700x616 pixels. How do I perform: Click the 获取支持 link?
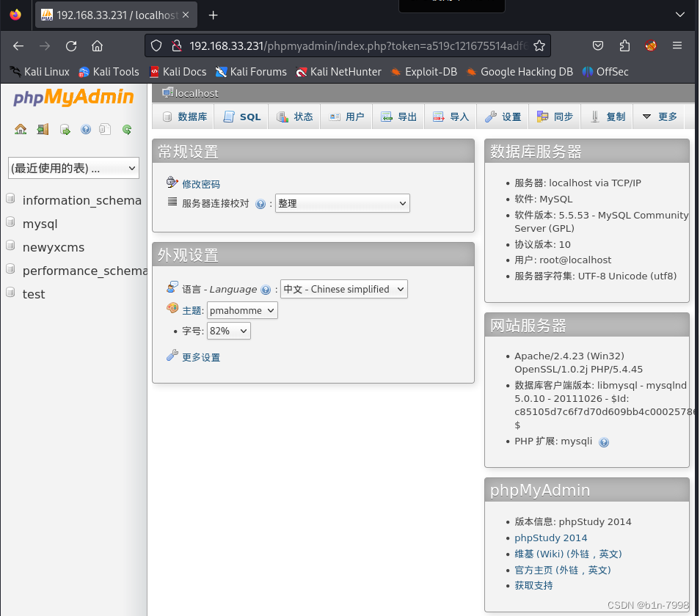click(x=533, y=586)
